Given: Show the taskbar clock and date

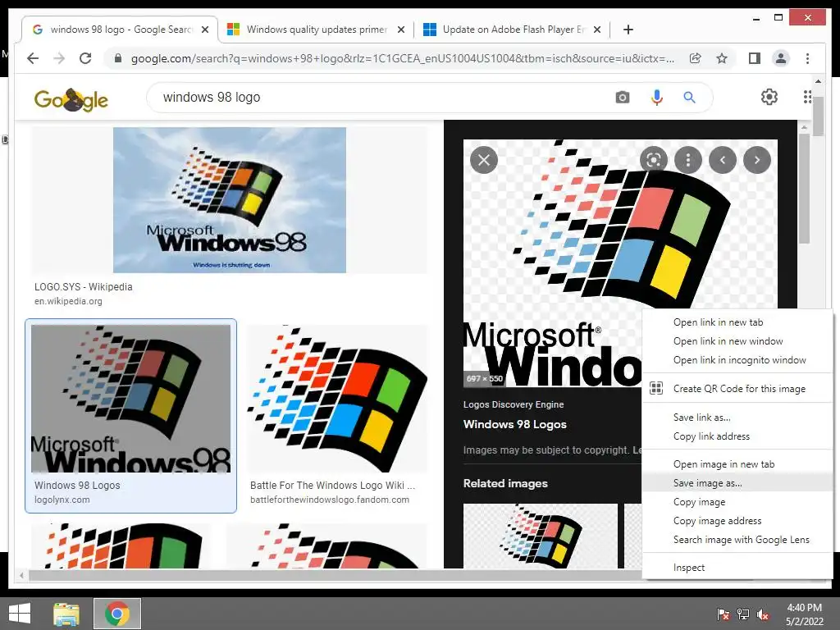Looking at the screenshot, I should pyautogui.click(x=804, y=614).
